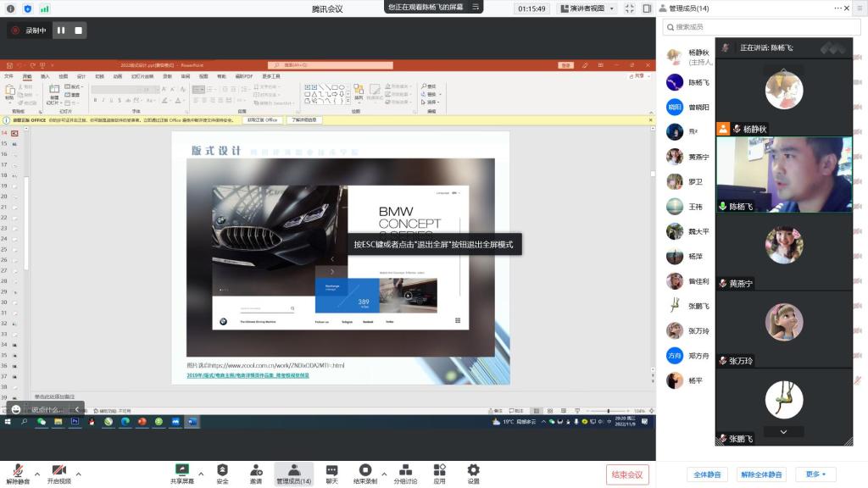The height and width of the screenshot is (488, 868).
Task: Click Mute All button
Action: [707, 474]
